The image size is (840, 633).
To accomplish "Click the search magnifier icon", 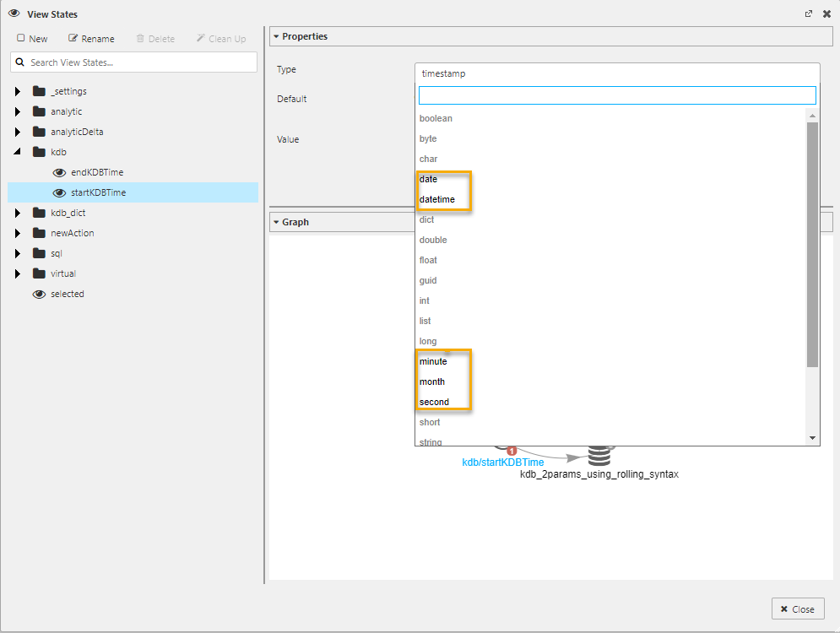I will [x=19, y=62].
